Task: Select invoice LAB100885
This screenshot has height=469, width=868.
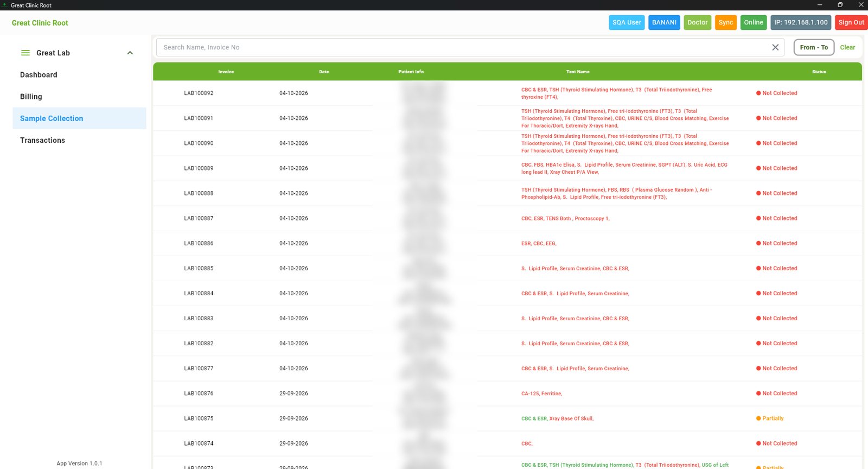Action: click(199, 268)
